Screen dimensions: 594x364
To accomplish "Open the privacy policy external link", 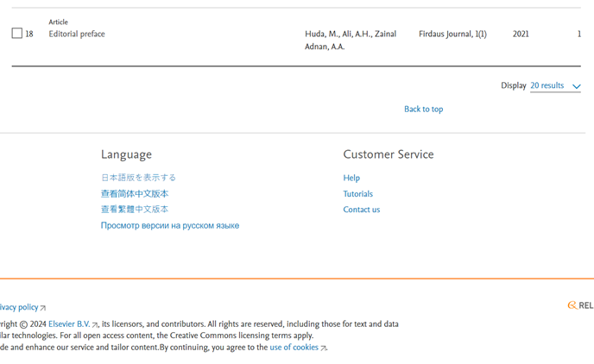I will [x=21, y=307].
